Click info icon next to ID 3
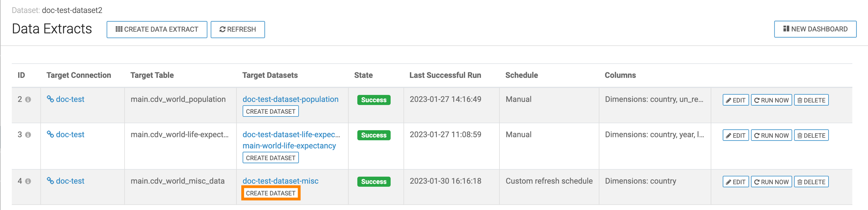868x210 pixels. (x=28, y=135)
